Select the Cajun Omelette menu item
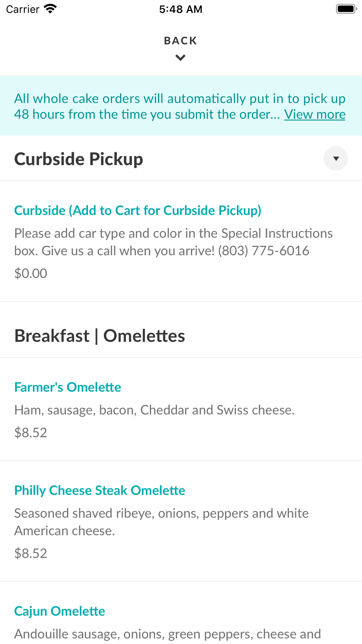Viewport: 362px width, 644px height. (x=60, y=611)
